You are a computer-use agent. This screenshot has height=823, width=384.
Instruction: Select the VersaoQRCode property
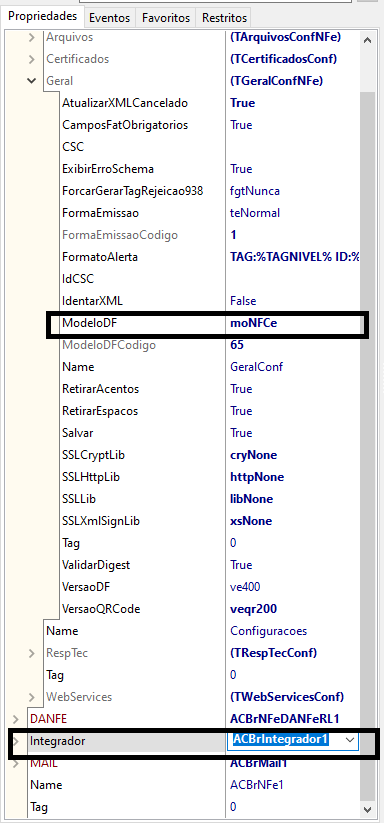pos(101,609)
